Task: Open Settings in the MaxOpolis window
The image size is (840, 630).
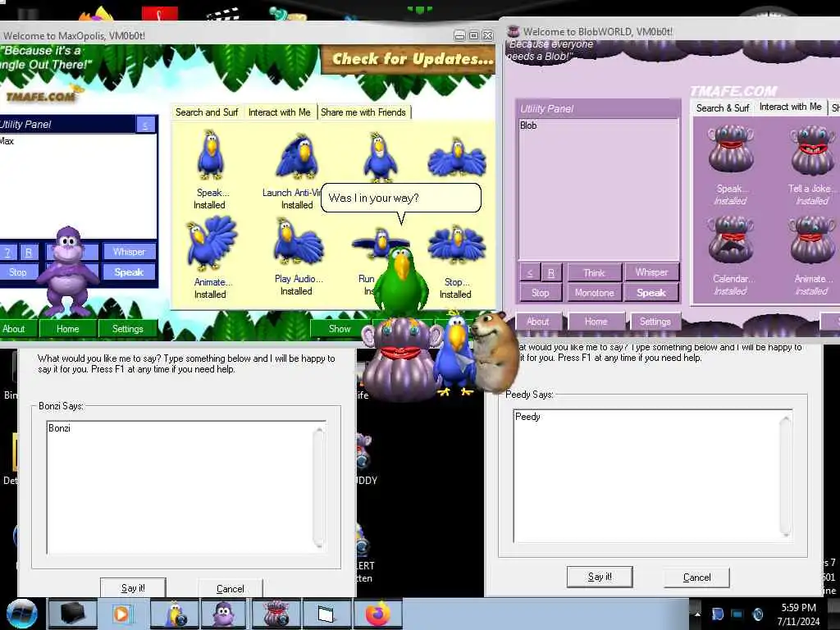Action: tap(127, 329)
